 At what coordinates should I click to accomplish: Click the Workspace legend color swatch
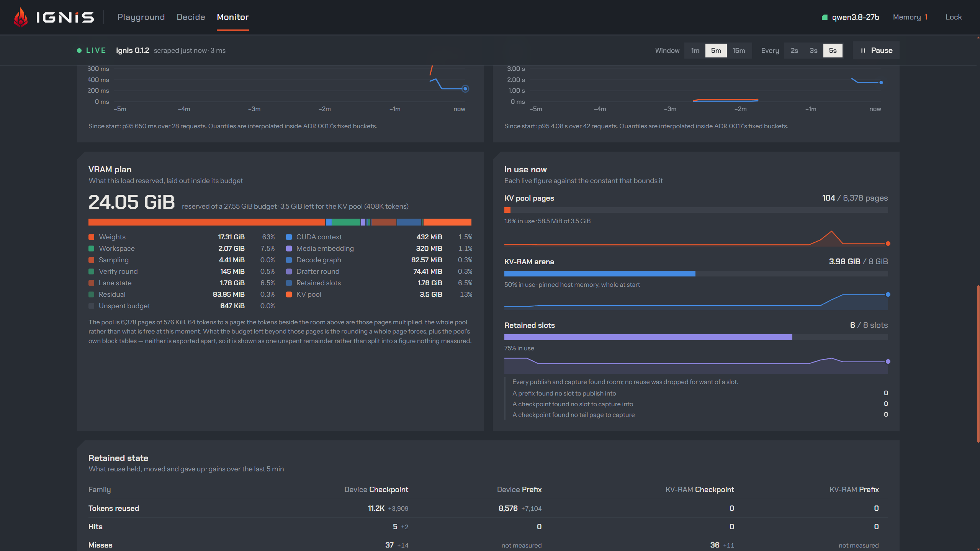pyautogui.click(x=91, y=249)
